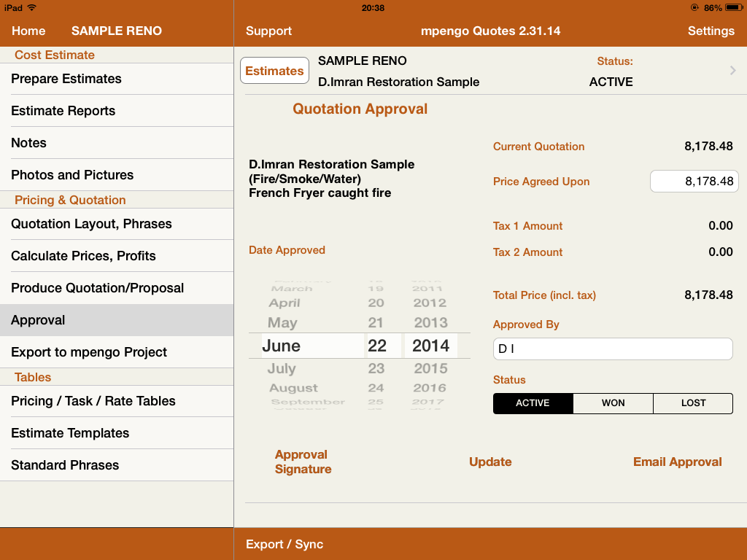Tap Export / Sync at bottom
The image size is (747, 560).
285,545
